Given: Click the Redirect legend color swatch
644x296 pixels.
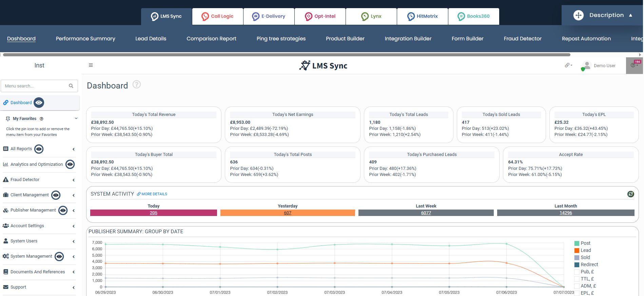Looking at the screenshot, I should pos(577,264).
